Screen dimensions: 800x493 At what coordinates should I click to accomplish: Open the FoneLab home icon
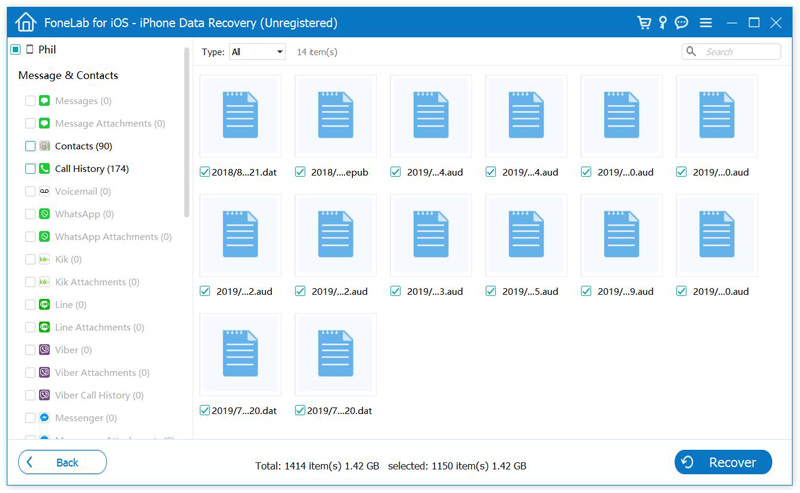coord(26,22)
